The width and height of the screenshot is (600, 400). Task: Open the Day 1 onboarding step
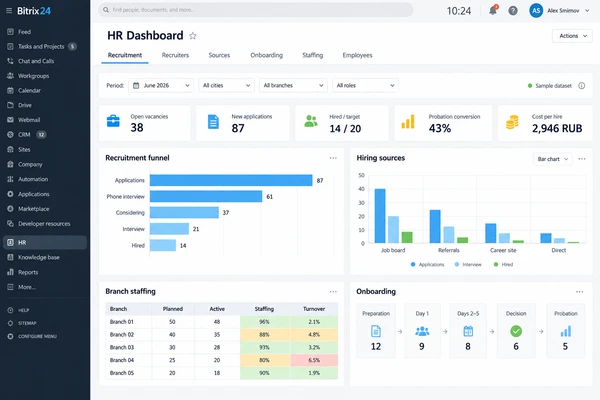[x=422, y=331]
